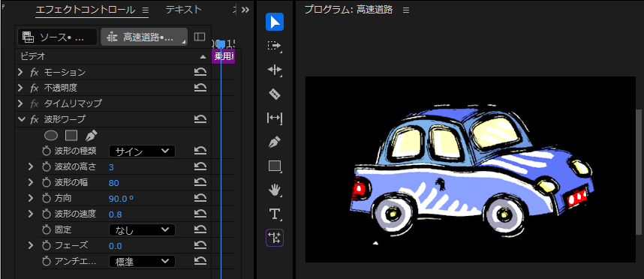The width and height of the screenshot is (644, 279).
Task: Open アンチエイリアス dropdown showing 標準
Action: (x=142, y=261)
